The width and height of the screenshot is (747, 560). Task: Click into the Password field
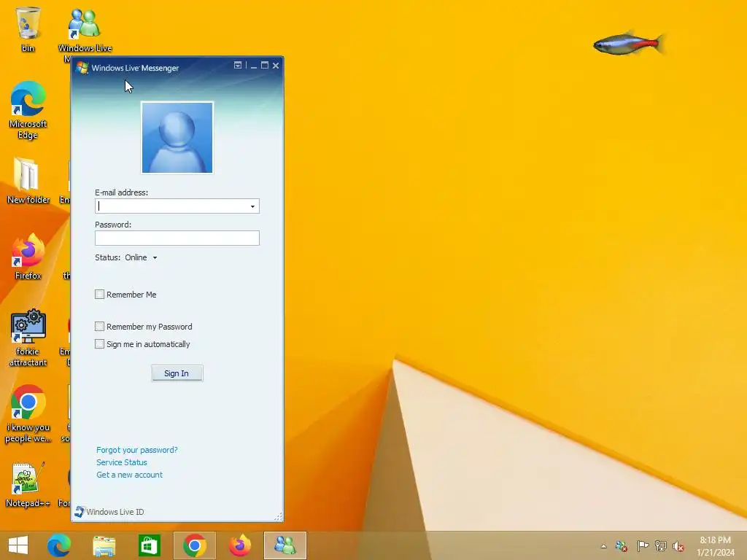click(177, 238)
